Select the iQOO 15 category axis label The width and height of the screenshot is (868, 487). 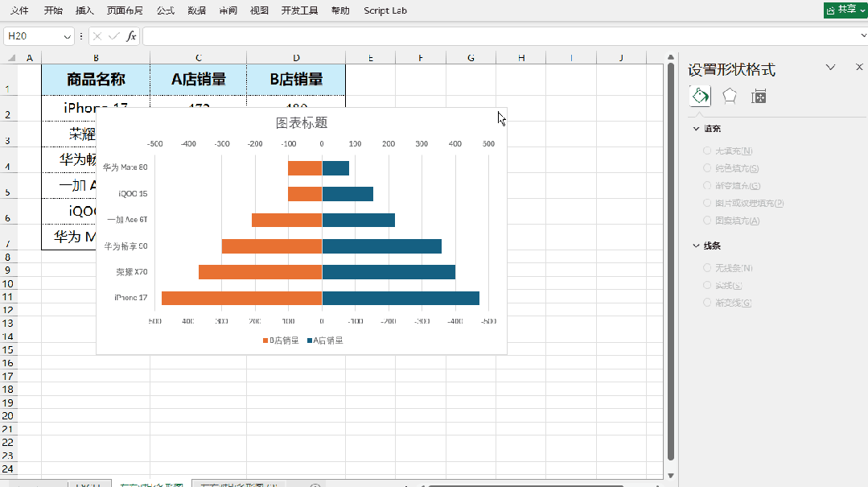click(133, 193)
